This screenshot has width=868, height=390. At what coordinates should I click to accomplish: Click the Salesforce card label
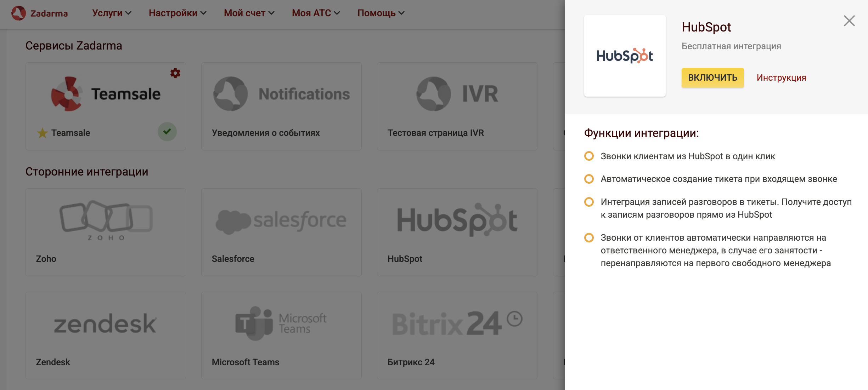click(x=233, y=259)
